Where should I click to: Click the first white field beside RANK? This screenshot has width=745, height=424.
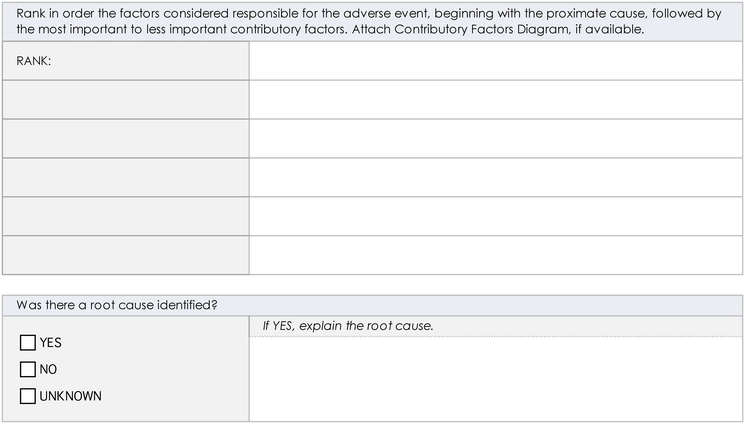click(496, 61)
